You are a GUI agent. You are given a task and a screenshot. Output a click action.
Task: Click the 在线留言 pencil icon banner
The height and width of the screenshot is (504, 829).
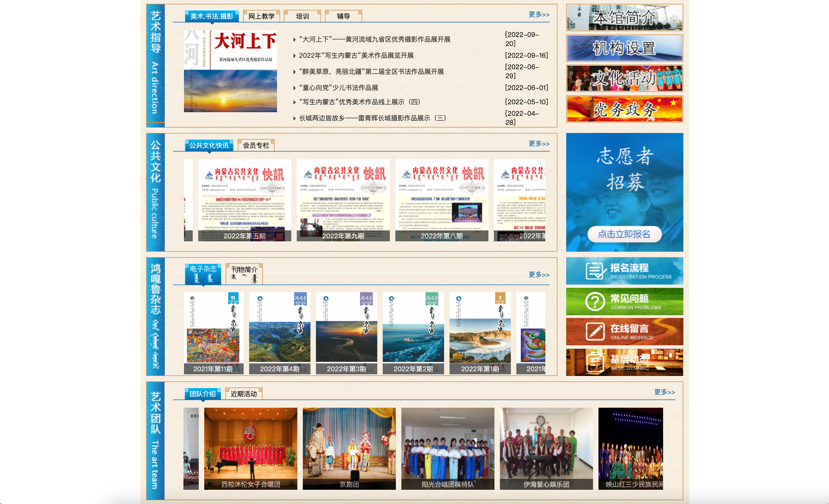pos(624,332)
